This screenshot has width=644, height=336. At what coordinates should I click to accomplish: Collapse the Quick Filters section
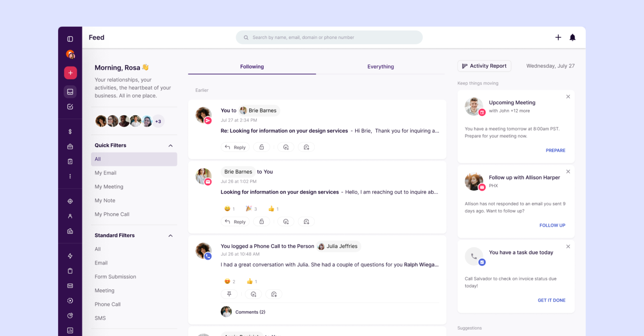[x=171, y=145]
